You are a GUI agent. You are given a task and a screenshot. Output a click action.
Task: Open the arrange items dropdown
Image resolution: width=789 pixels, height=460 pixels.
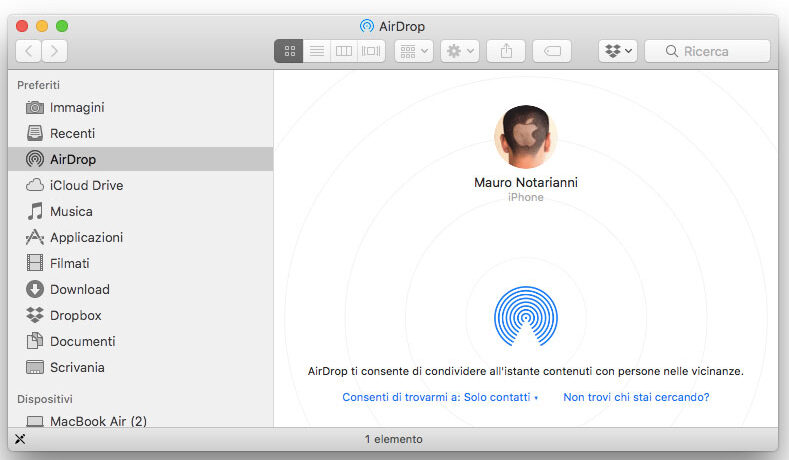tap(414, 51)
